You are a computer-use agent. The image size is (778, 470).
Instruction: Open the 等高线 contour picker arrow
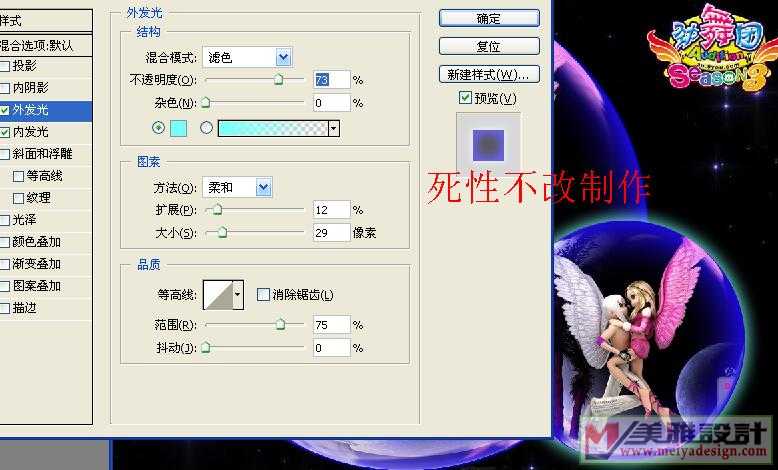238,294
